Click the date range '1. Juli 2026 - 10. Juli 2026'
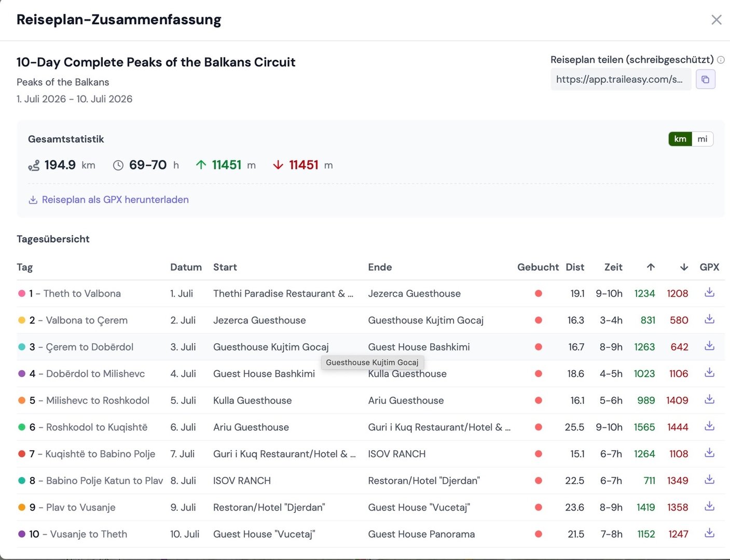 click(74, 99)
